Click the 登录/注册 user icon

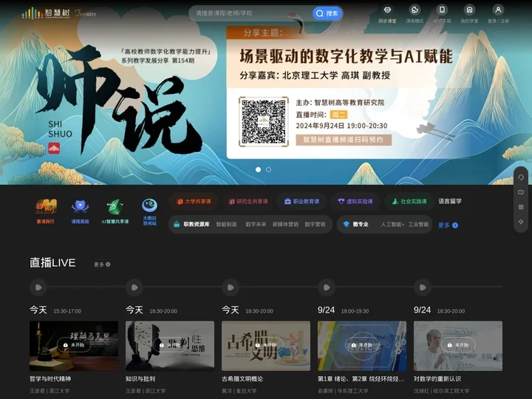(498, 10)
